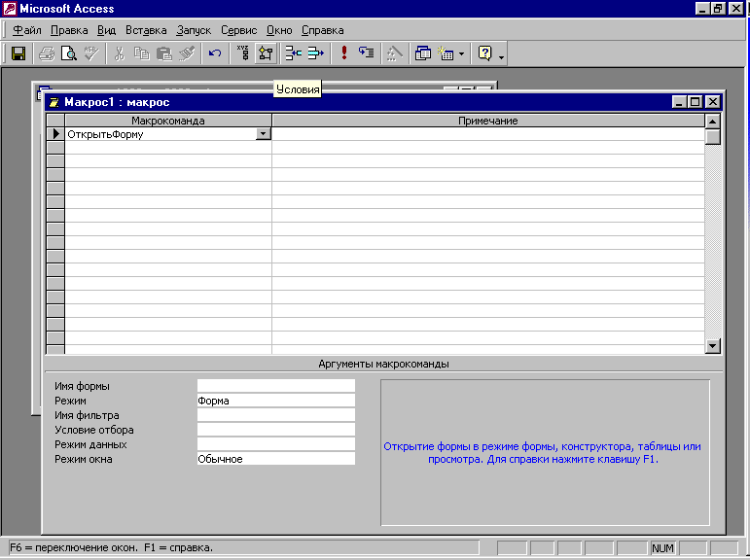750x560 pixels.
Task: Minimize the Microsoft Access application window
Action: click(702, 9)
